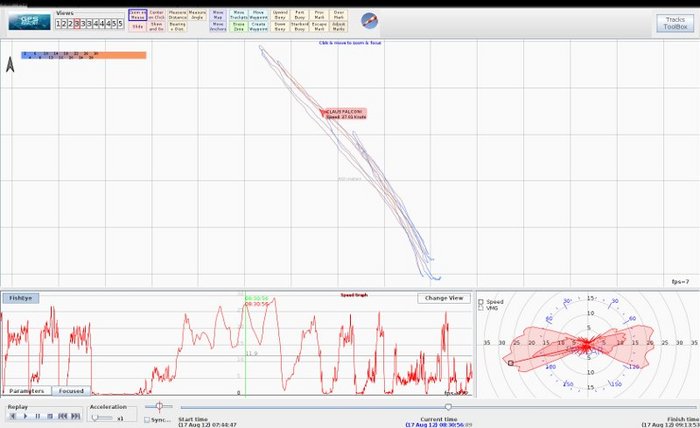700x428 pixels.
Task: Select the Zoom on Mouse tool
Action: [x=137, y=14]
